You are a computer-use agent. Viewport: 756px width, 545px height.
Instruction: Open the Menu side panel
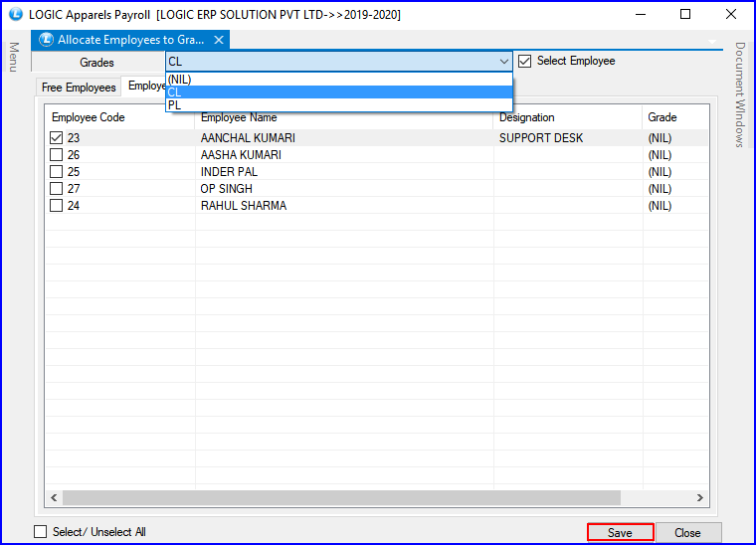(14, 57)
